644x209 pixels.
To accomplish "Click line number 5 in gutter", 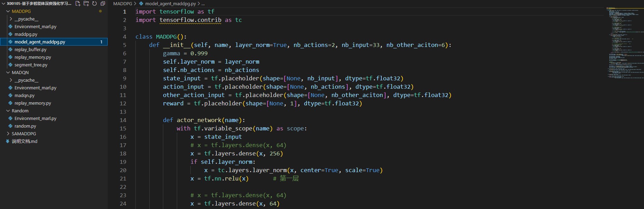I will click(124, 45).
